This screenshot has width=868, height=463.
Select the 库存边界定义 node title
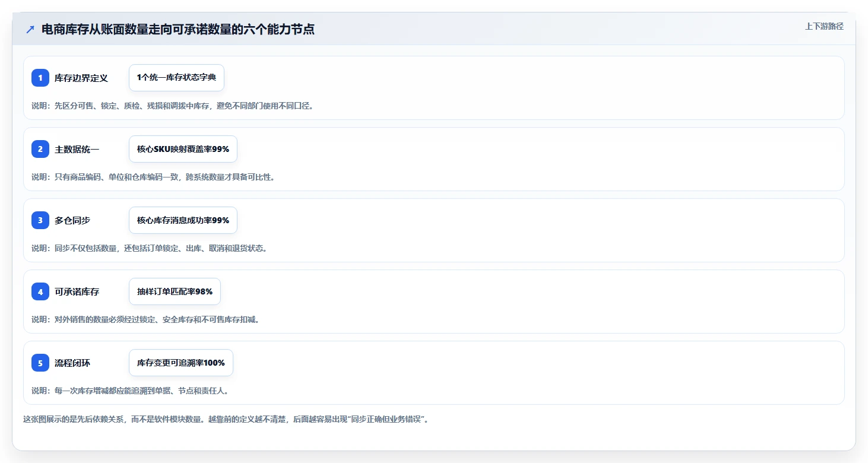point(81,78)
